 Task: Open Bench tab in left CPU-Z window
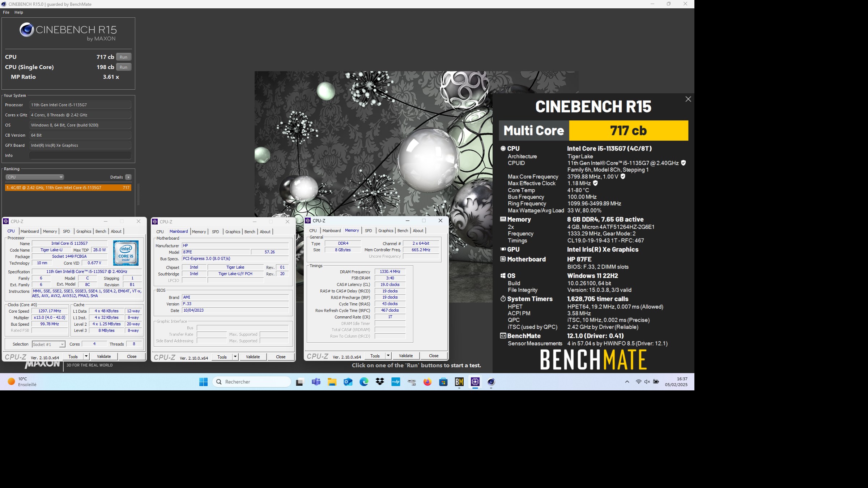point(101,231)
